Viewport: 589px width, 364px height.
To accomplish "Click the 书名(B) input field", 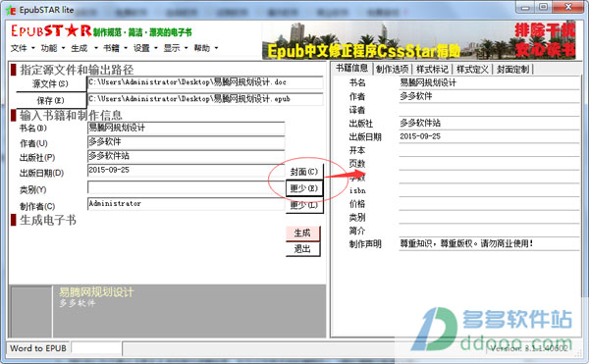I will pyautogui.click(x=186, y=129).
